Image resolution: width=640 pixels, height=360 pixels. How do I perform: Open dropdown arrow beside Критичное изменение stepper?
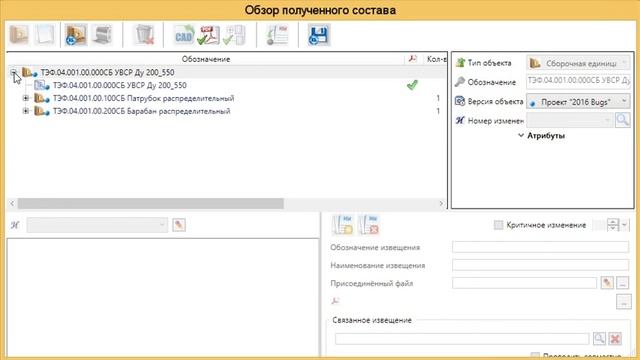[624, 225]
